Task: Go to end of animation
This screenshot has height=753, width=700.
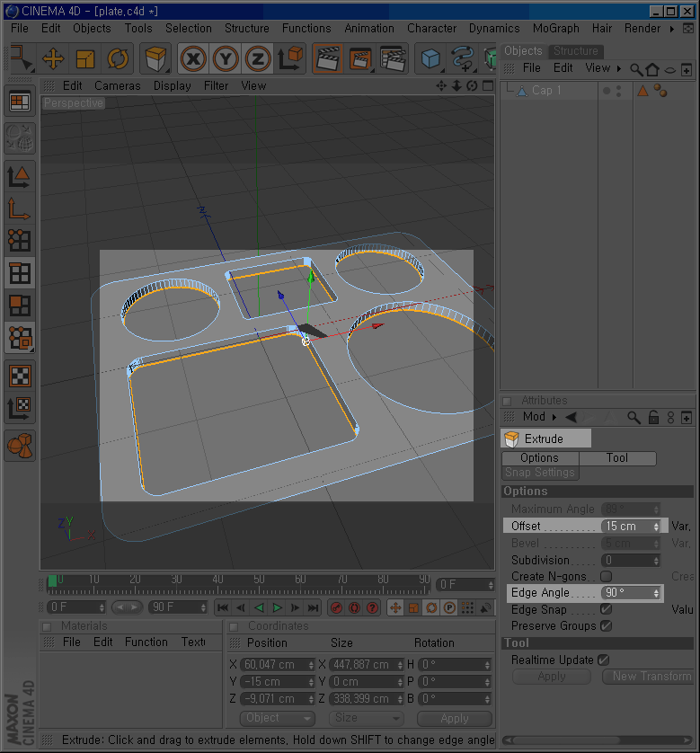Action: (x=313, y=608)
